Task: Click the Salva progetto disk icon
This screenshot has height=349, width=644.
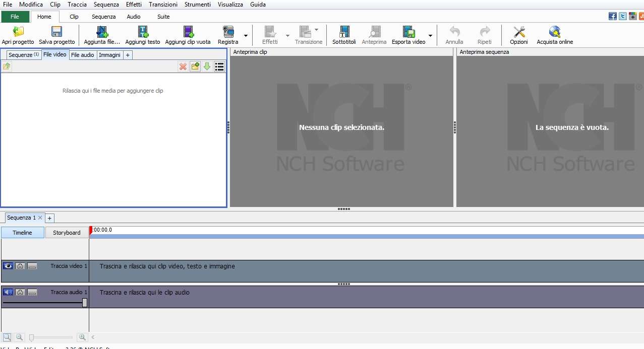Action: coord(56,32)
